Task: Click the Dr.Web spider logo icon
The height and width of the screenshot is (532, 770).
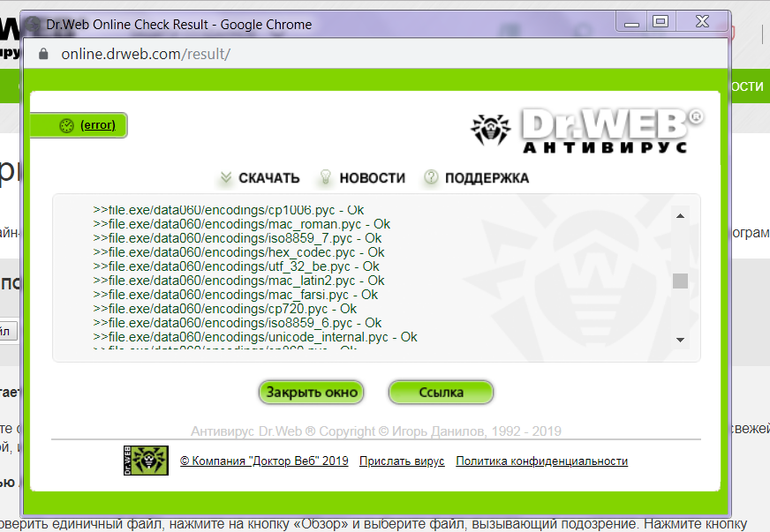Action: 490,130
